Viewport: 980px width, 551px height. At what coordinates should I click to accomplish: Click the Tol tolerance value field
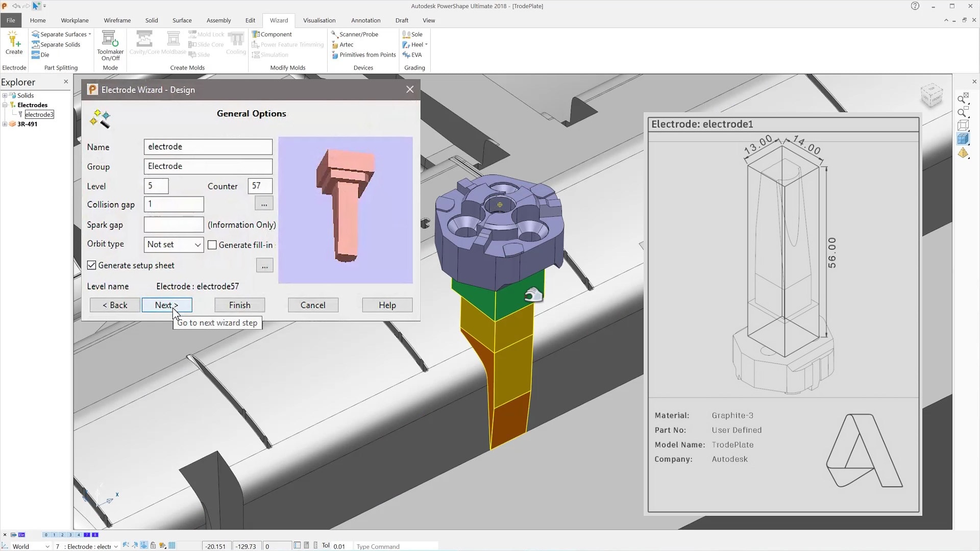click(x=341, y=546)
